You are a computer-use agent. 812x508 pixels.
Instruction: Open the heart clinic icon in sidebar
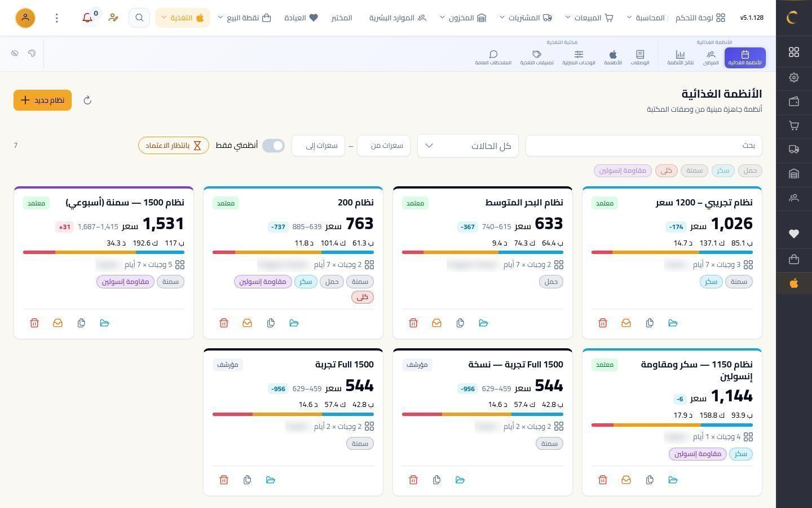click(x=794, y=234)
